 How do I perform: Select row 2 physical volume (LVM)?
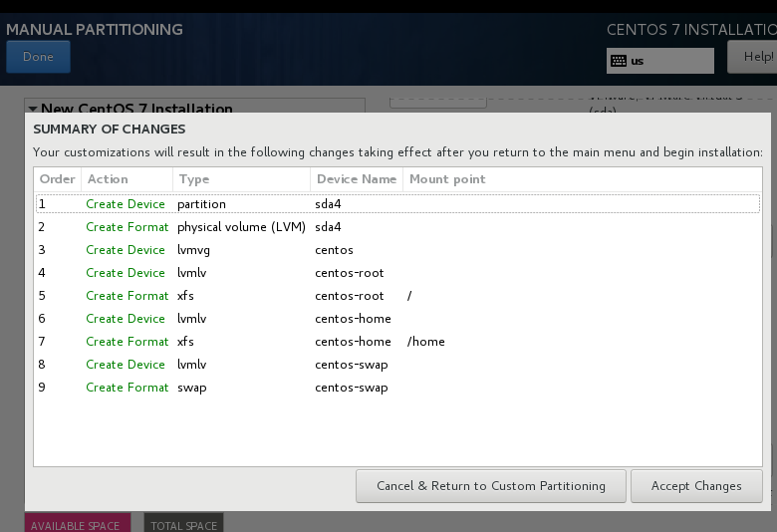397,227
